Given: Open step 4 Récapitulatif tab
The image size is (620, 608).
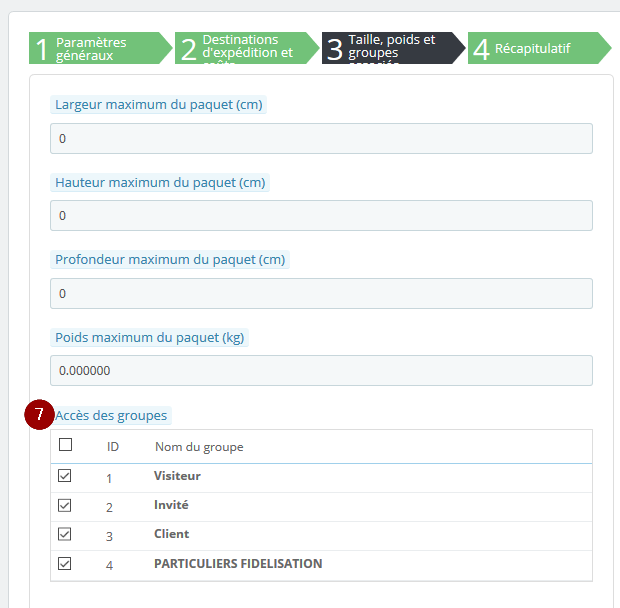Looking at the screenshot, I should [539, 48].
